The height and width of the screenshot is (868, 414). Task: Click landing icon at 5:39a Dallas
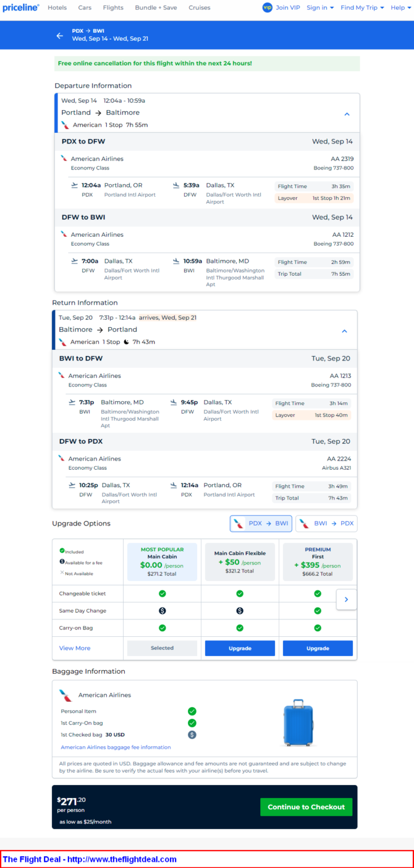pos(176,185)
